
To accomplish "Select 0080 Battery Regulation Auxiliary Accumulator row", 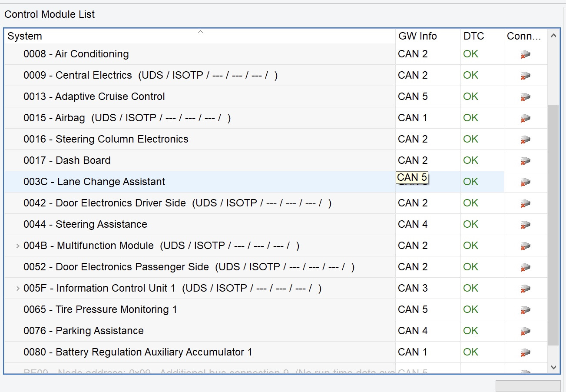I will (x=138, y=352).
